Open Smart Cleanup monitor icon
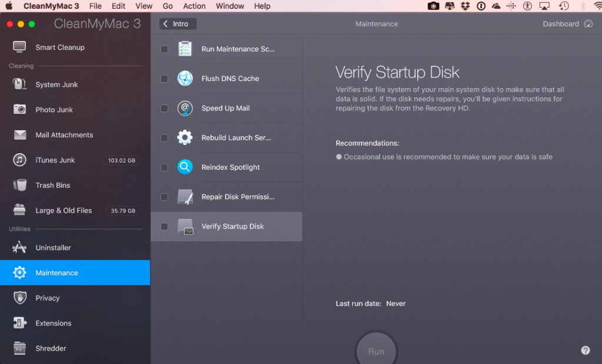The image size is (602, 364). [19, 47]
